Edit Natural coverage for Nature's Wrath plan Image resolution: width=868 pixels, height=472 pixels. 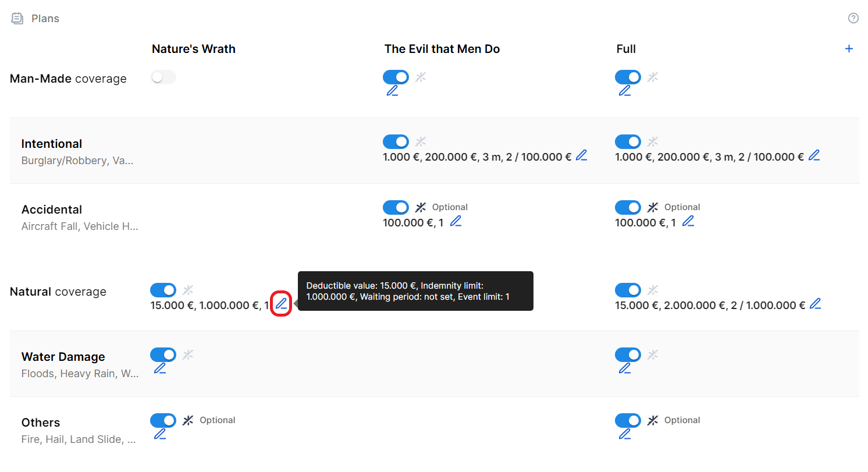281,304
